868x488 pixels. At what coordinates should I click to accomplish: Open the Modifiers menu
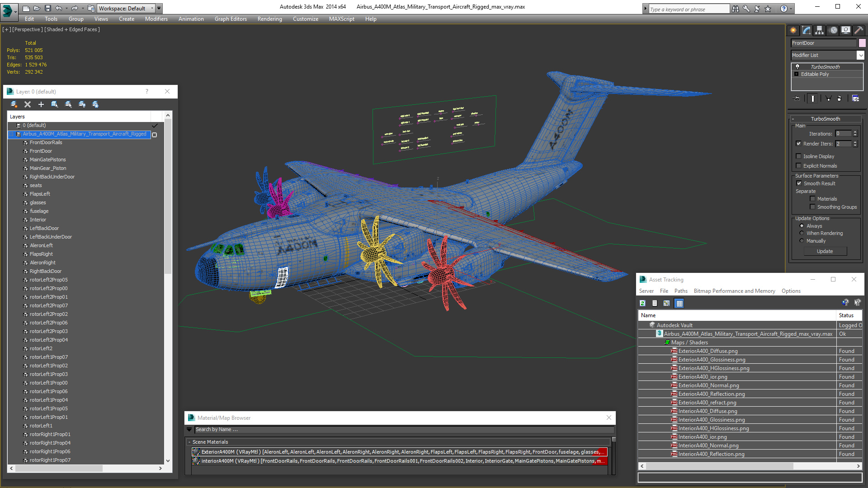156,19
